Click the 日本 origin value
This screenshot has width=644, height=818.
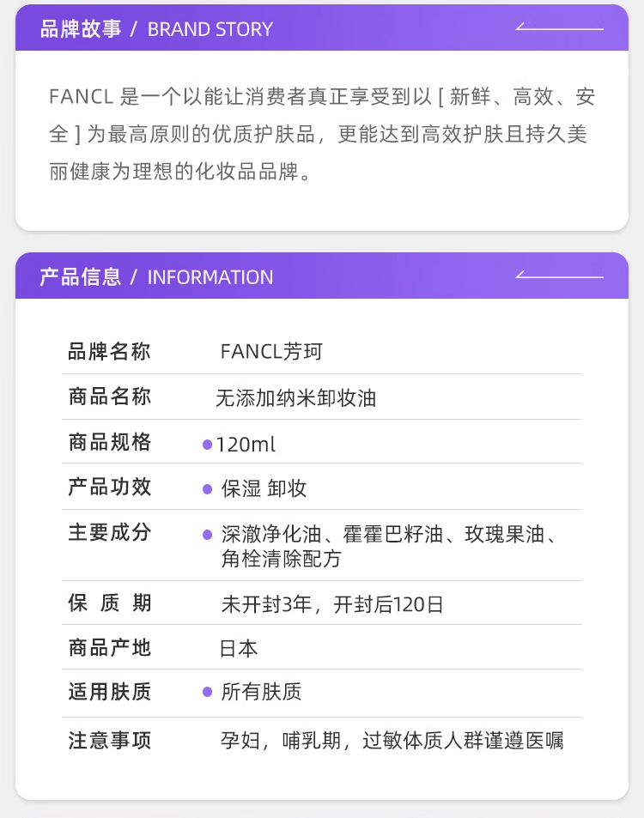[x=239, y=649]
